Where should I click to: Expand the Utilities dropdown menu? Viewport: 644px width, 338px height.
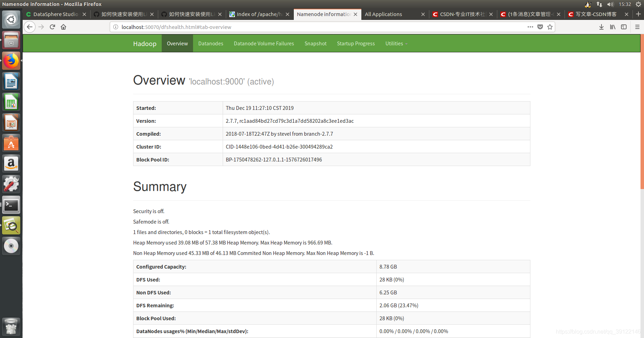[x=396, y=44]
